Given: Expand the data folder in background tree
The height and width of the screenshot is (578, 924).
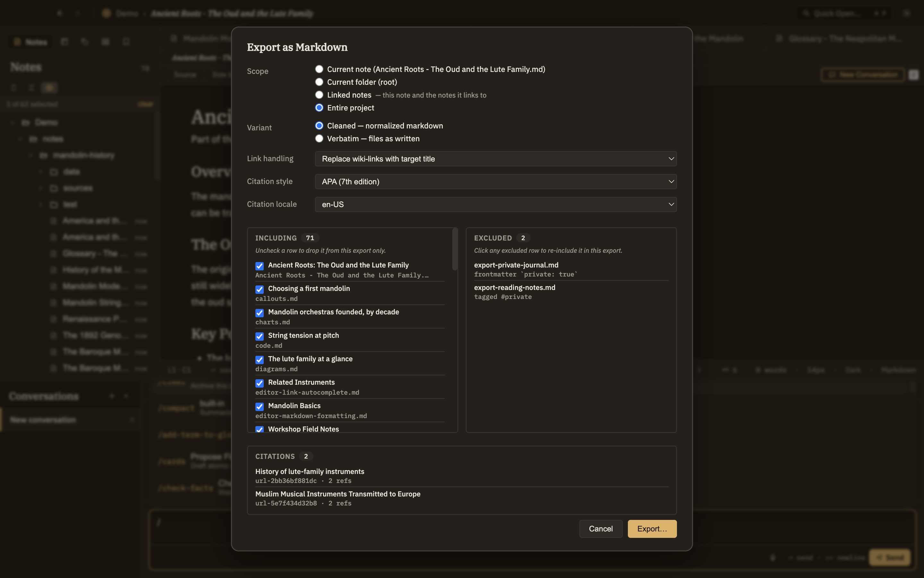Looking at the screenshot, I should (x=40, y=172).
